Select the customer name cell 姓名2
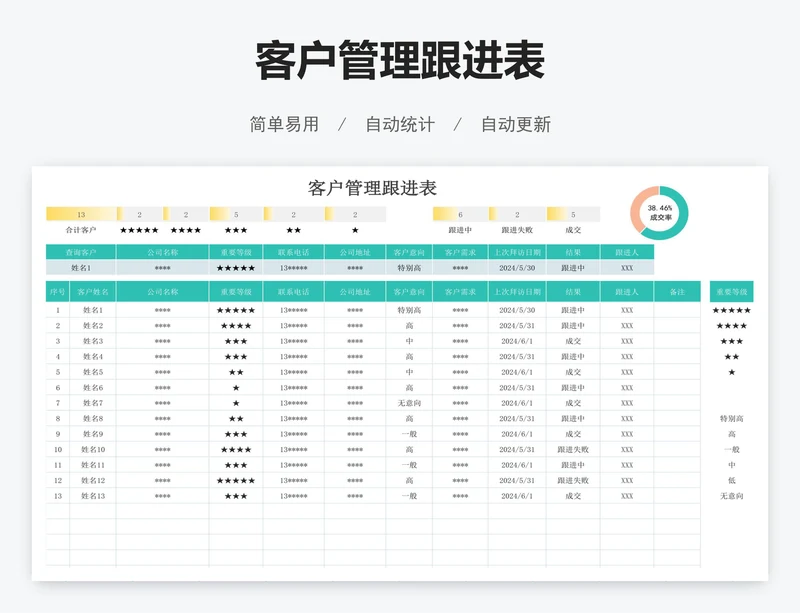Screen dimensions: 800x613 pyautogui.click(x=93, y=326)
